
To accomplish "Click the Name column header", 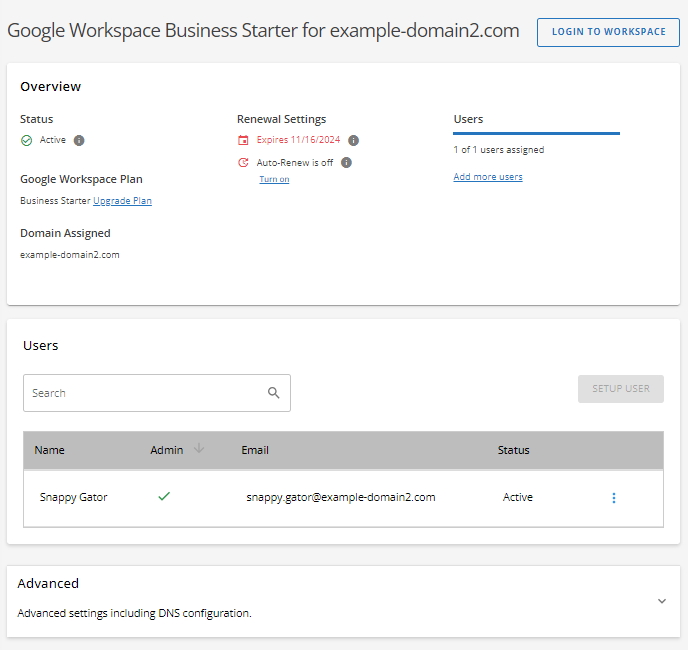I will [x=50, y=450].
